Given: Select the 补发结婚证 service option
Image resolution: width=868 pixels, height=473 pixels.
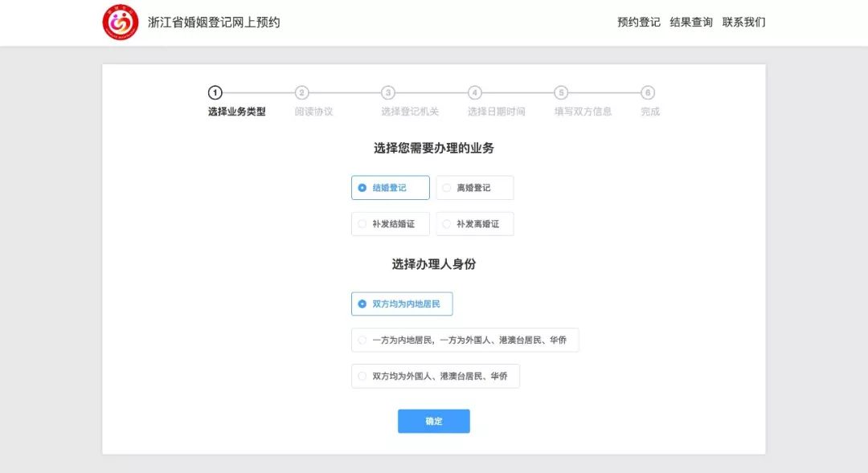Looking at the screenshot, I should (x=391, y=223).
